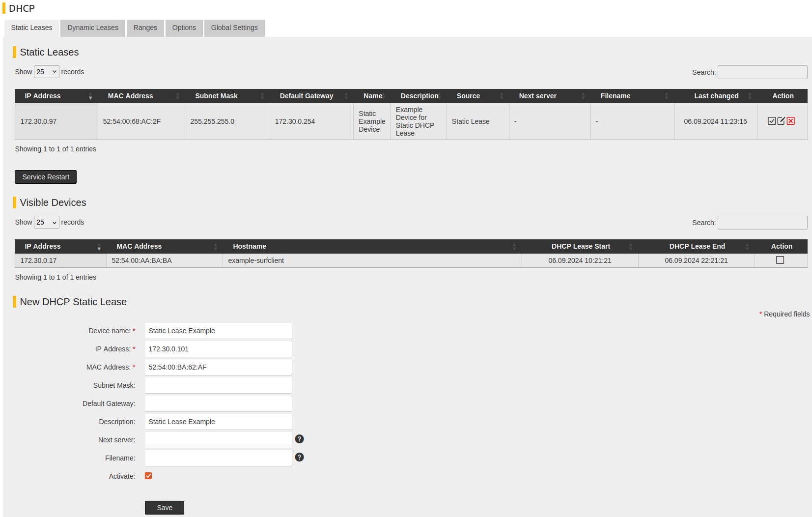812x517 pixels.
Task: Click the Description input field
Action: point(219,422)
